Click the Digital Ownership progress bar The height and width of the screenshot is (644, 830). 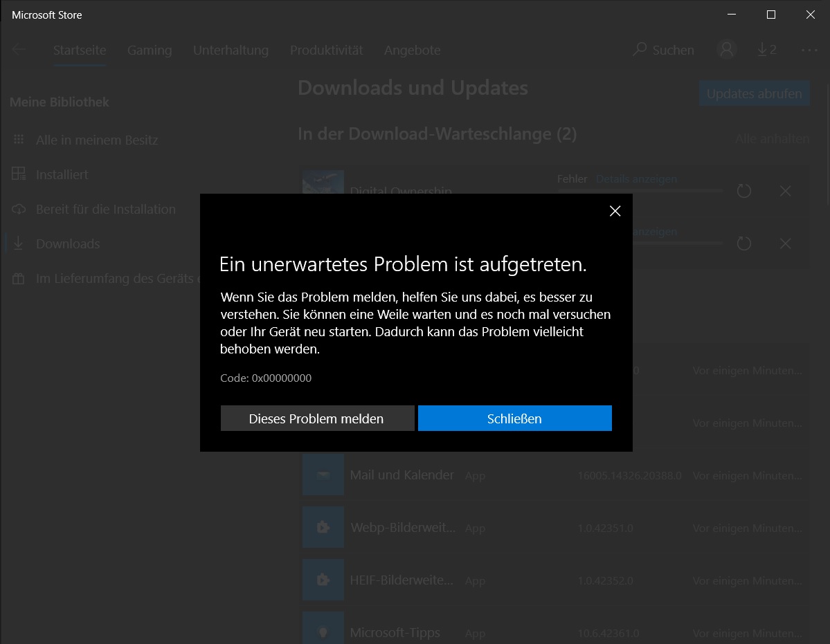pos(640,190)
